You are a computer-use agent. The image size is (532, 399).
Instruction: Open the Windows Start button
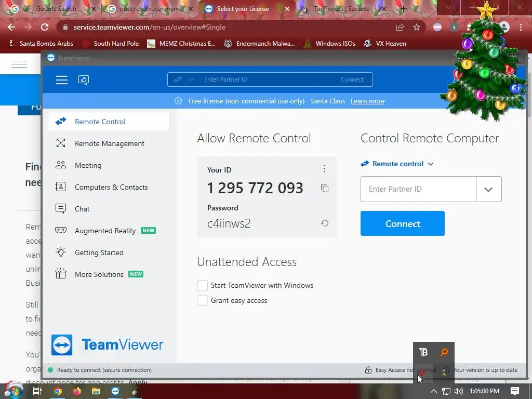click(14, 391)
